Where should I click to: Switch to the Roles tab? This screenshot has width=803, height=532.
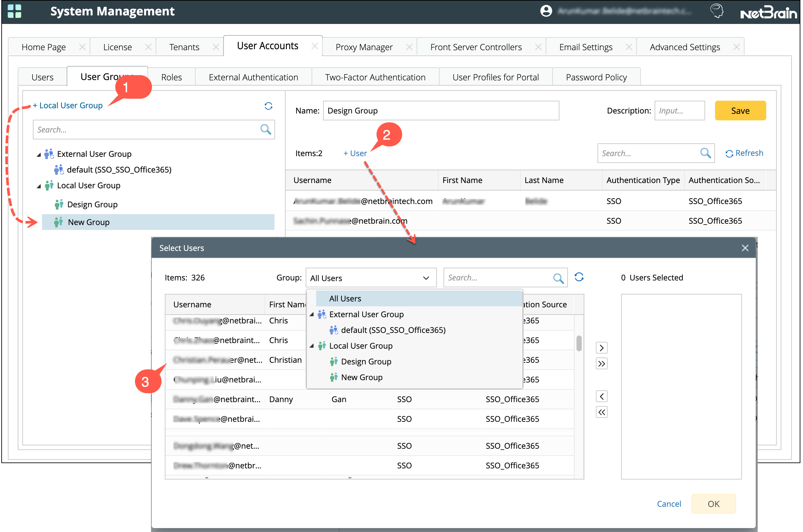tap(171, 77)
